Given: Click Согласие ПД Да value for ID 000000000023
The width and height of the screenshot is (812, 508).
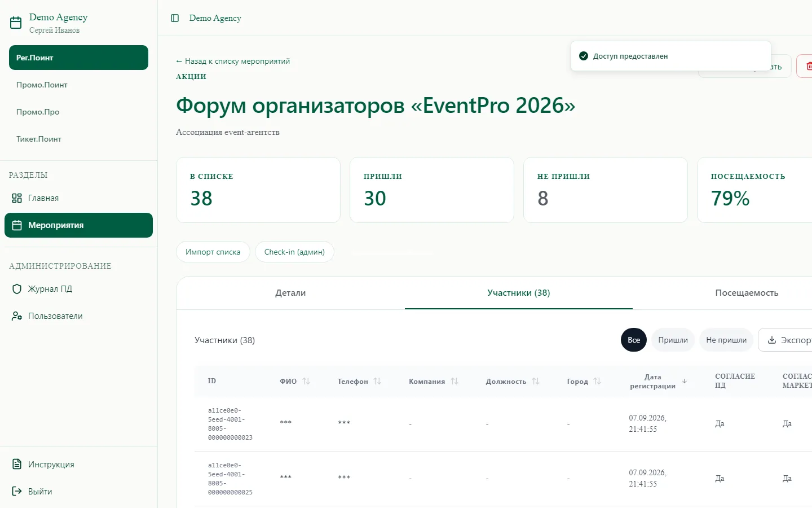Looking at the screenshot, I should 720,423.
